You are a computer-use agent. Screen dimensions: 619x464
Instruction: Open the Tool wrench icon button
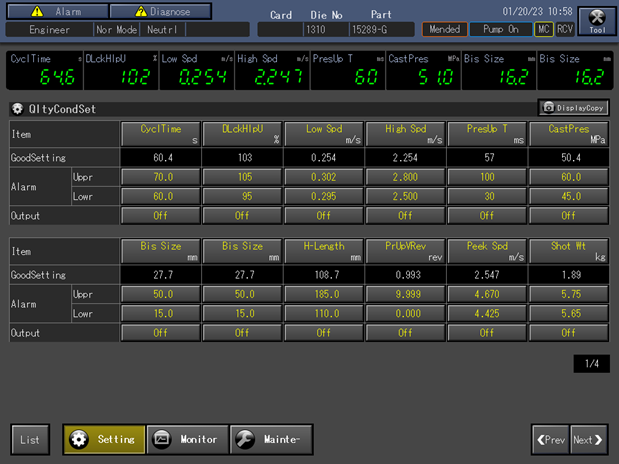click(x=597, y=19)
